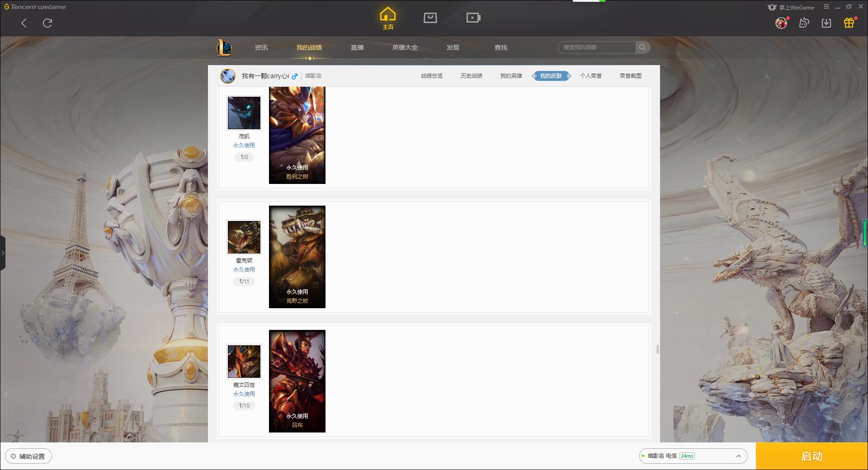Open the download manager icon
This screenshot has height=470, width=868.
(x=826, y=23)
